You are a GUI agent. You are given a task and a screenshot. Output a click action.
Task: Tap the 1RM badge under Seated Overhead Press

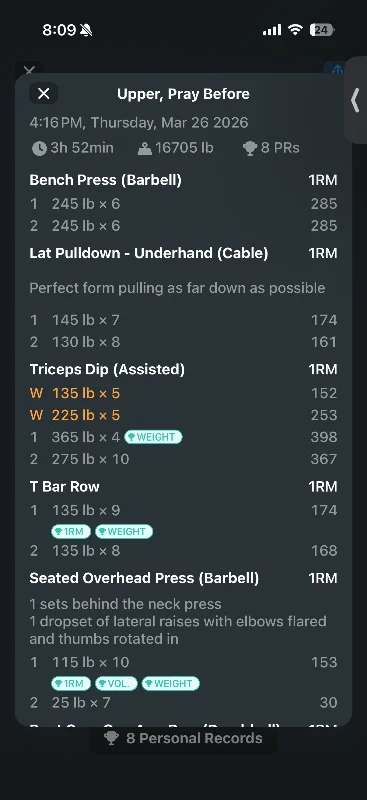click(71, 684)
